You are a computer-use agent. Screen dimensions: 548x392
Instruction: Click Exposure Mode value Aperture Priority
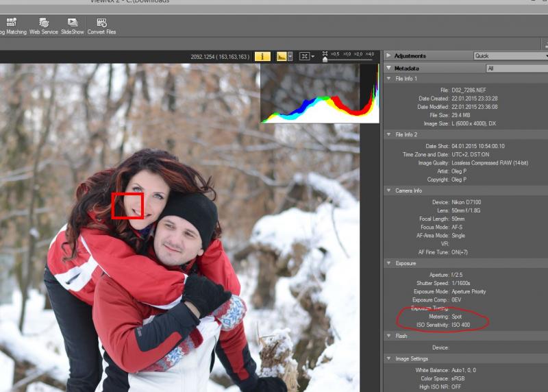point(469,292)
